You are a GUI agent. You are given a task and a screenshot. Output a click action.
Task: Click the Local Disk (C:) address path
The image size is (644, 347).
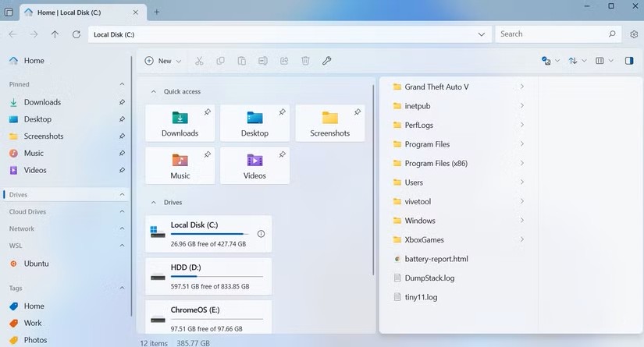coord(114,34)
